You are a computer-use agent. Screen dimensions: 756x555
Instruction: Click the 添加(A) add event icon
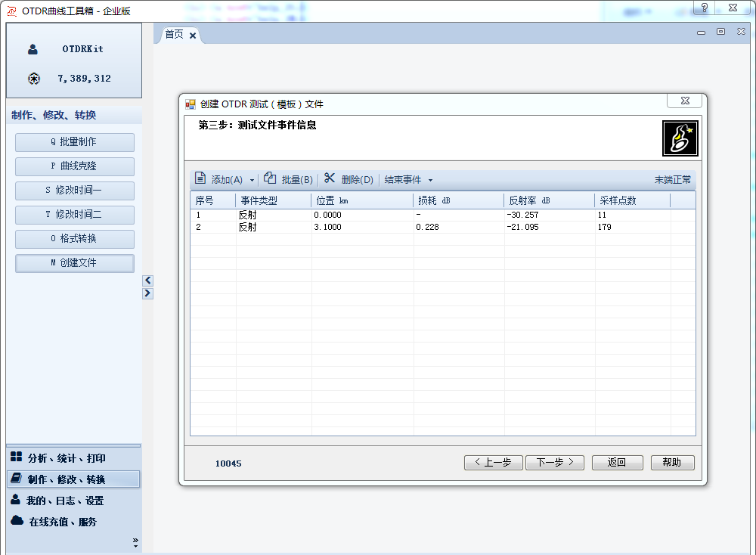[201, 178]
